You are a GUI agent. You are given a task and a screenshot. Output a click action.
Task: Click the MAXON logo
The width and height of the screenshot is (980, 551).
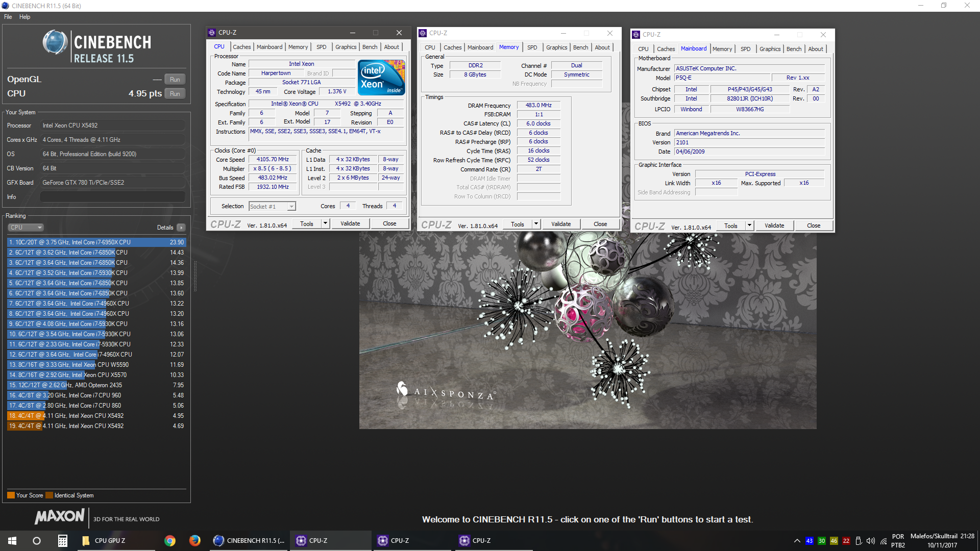coord(60,517)
